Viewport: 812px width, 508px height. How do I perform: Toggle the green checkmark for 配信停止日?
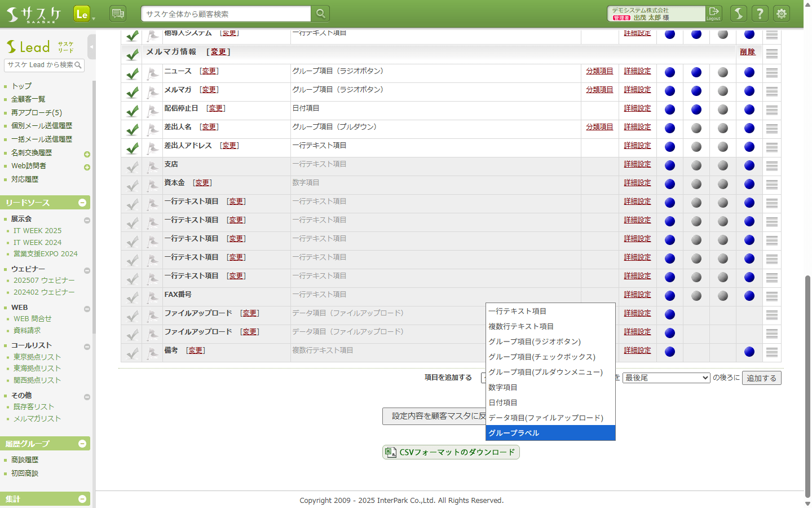coord(133,111)
